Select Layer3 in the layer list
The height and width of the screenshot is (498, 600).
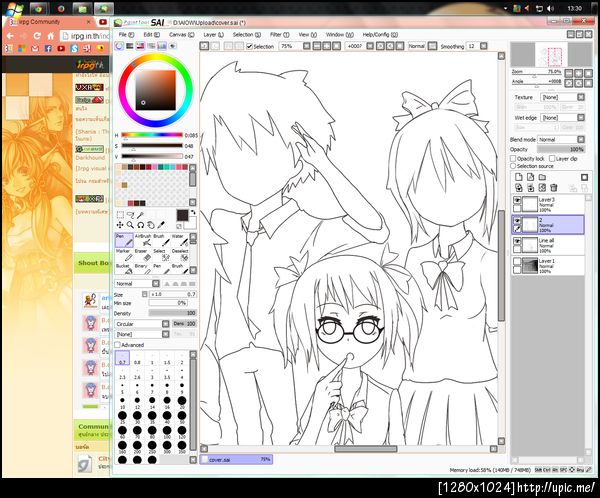coord(548,204)
